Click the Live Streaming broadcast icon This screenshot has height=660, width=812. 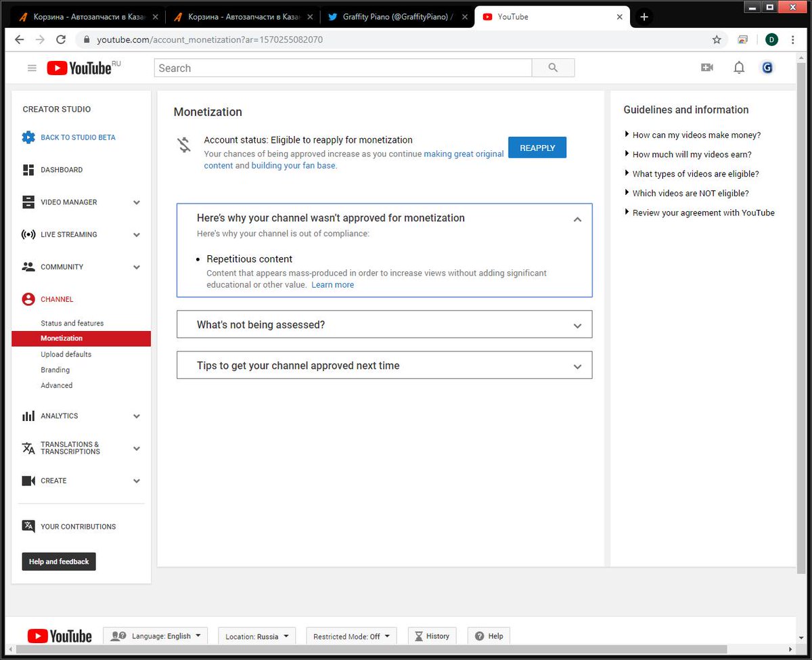28,234
